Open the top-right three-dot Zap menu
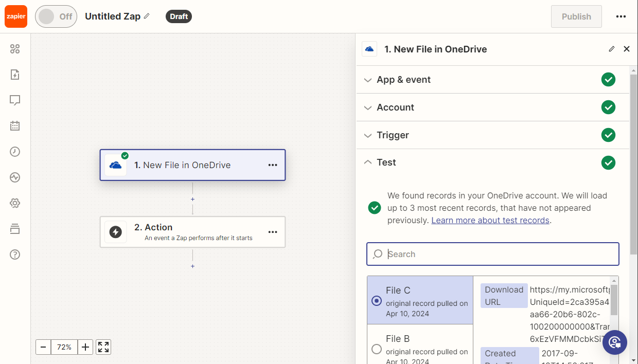The width and height of the screenshot is (638, 364). coord(621,16)
